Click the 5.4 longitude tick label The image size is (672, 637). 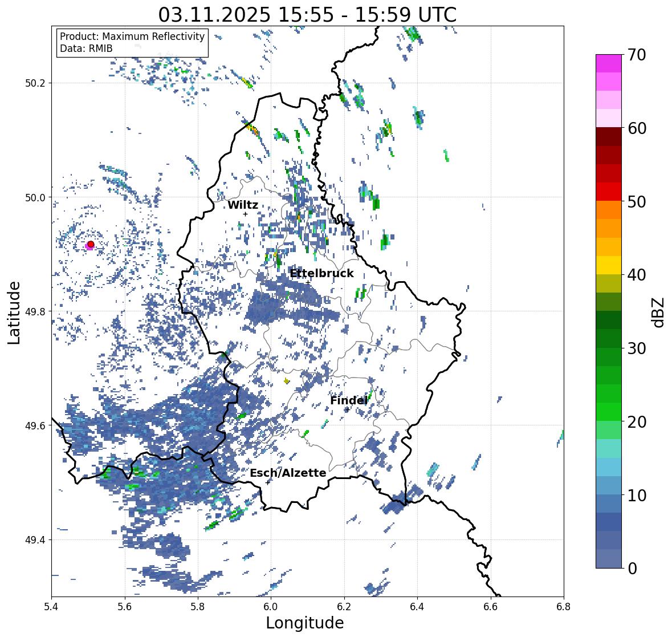(51, 607)
